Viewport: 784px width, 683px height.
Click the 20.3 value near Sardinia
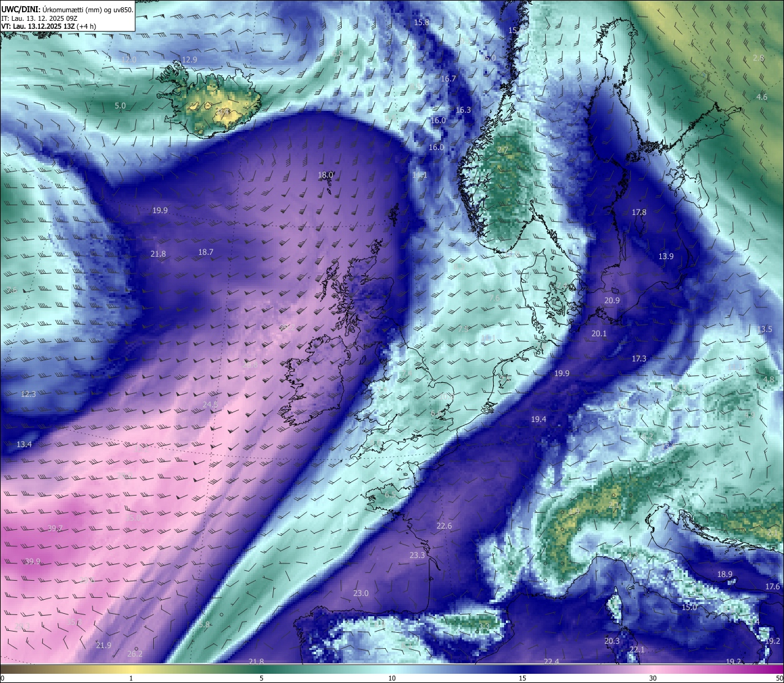point(612,641)
